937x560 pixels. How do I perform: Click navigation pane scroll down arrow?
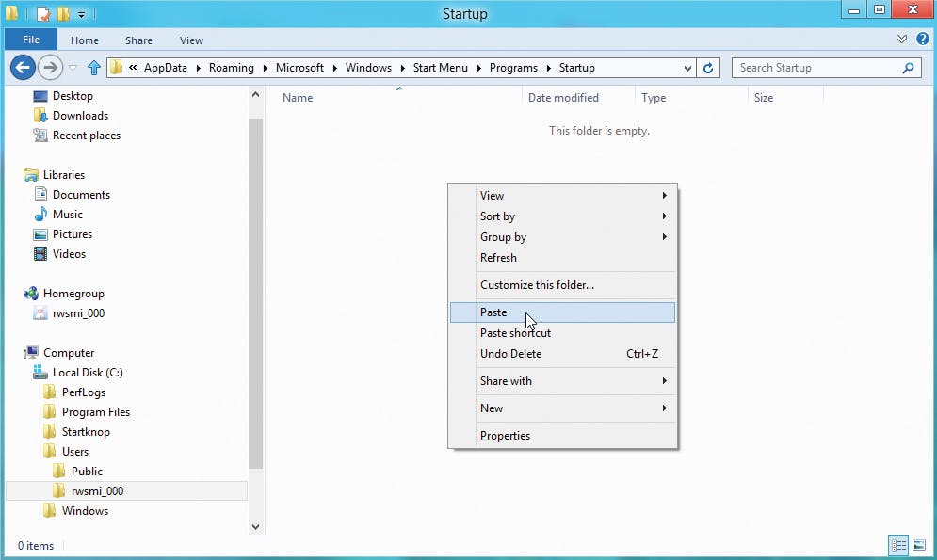pos(256,526)
